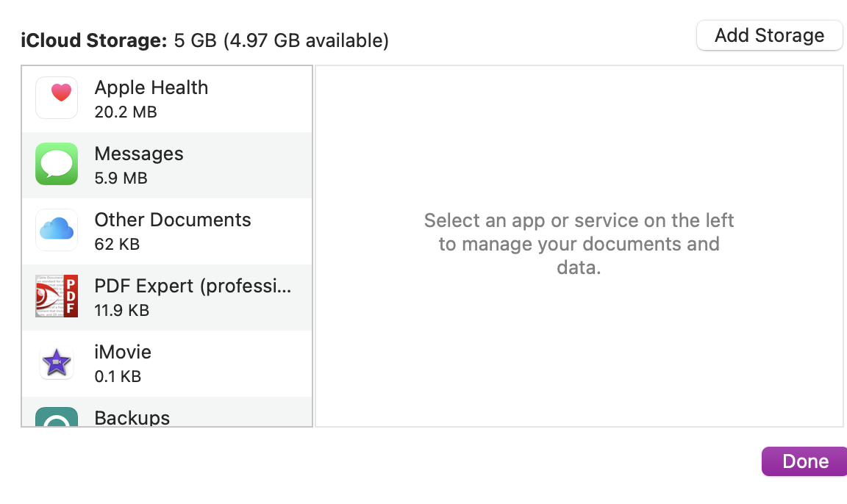This screenshot has height=504, width=847.
Task: Click the purple Done button
Action: click(804, 461)
